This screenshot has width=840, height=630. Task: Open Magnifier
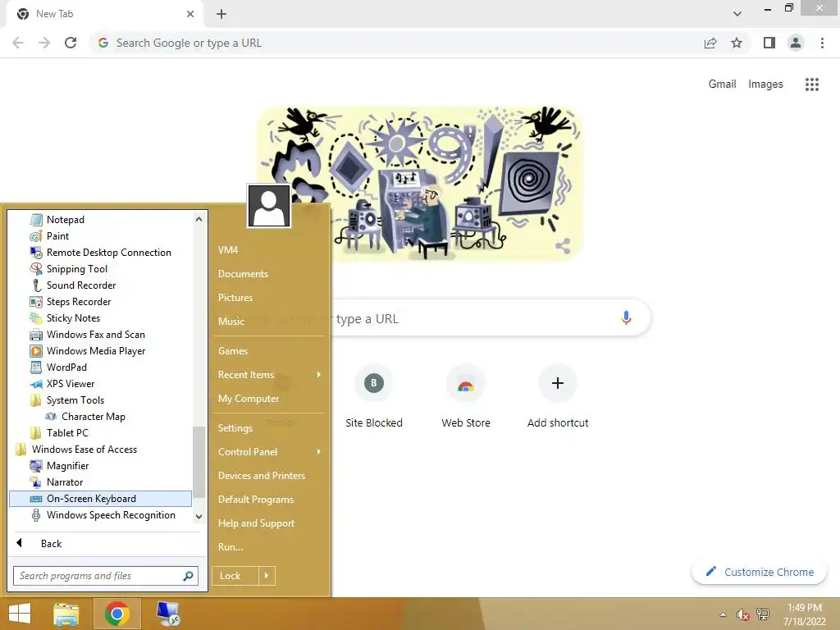click(x=67, y=466)
